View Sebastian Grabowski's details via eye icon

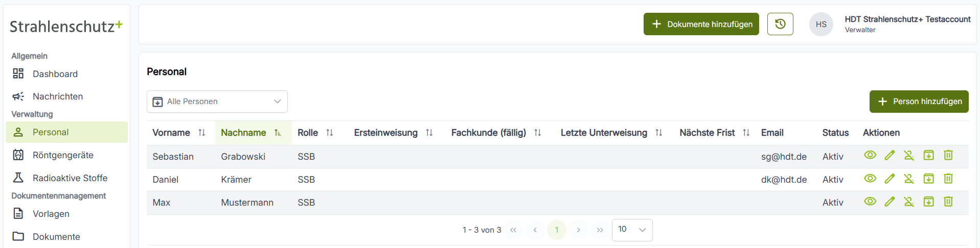[870, 155]
